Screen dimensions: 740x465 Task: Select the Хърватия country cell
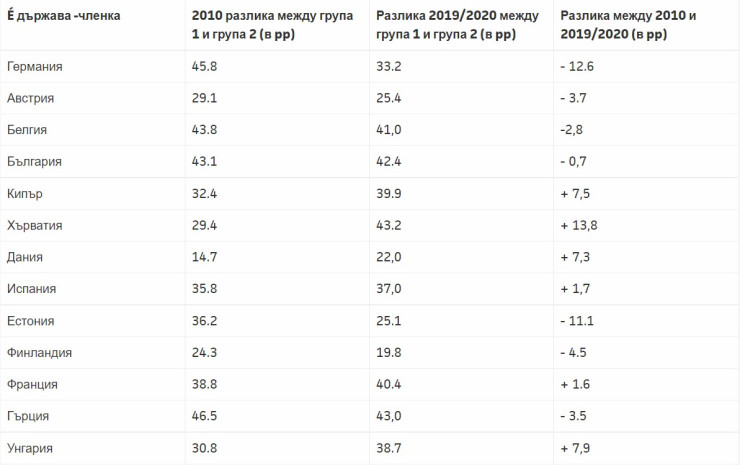[x=34, y=225]
